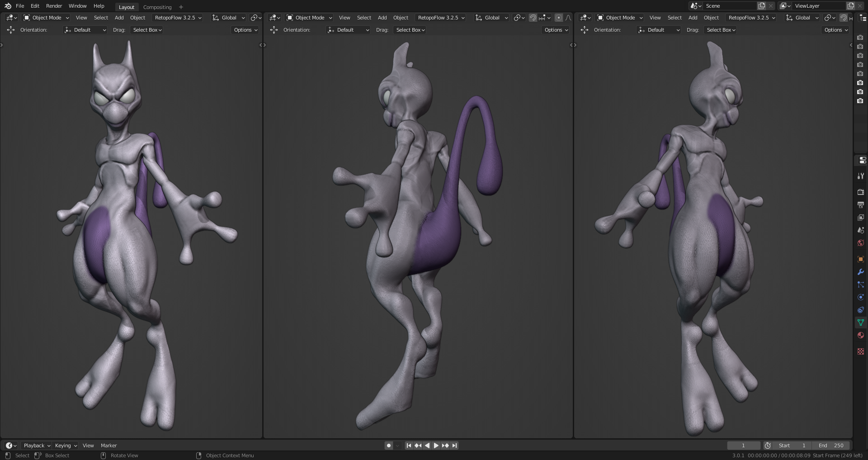Viewport: 868px width, 460px height.
Task: Toggle auto keying record button
Action: click(x=388, y=446)
